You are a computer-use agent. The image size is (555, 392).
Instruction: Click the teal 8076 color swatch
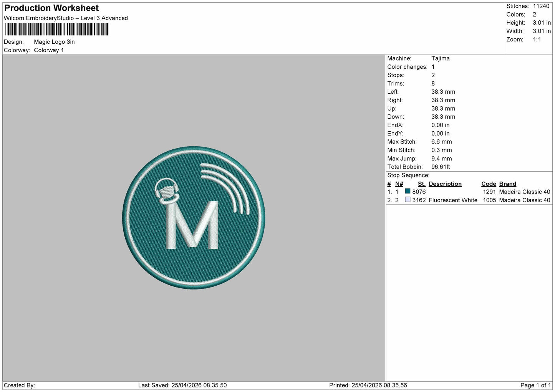point(408,191)
